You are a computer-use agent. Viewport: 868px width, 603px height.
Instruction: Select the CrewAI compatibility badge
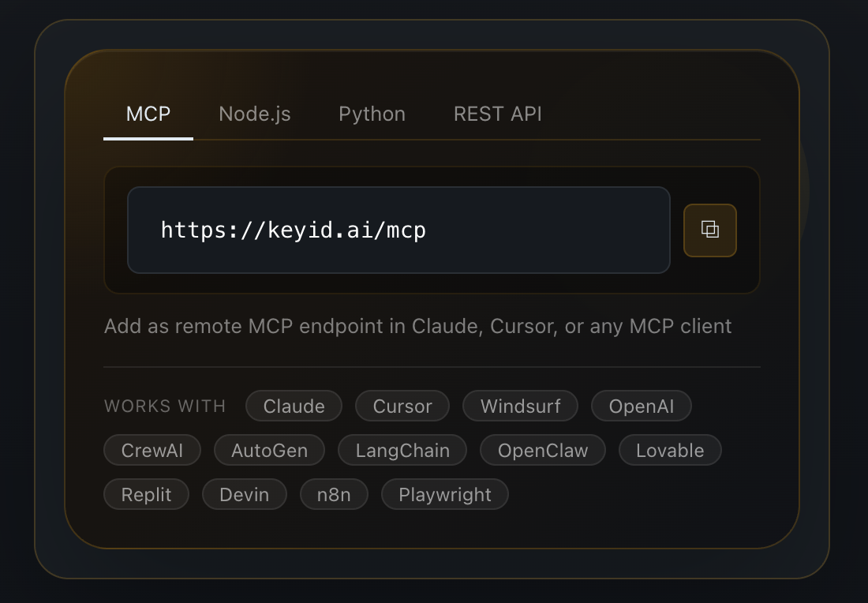(x=152, y=450)
